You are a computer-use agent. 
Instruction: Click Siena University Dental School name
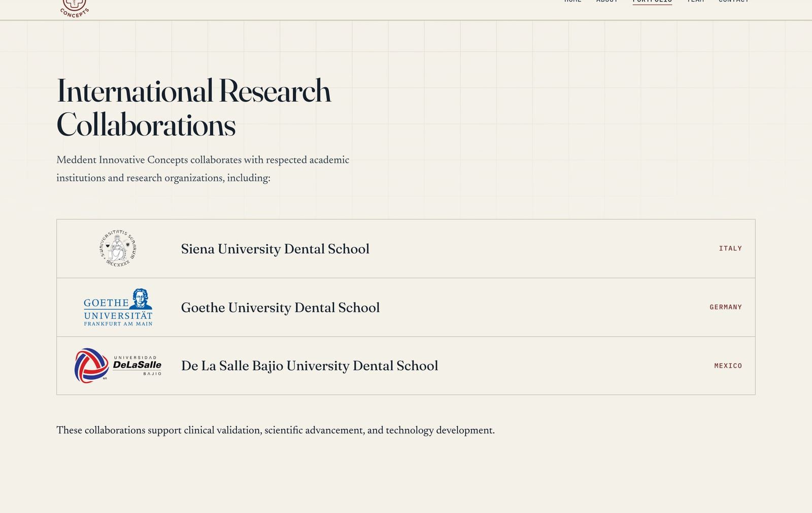(275, 249)
